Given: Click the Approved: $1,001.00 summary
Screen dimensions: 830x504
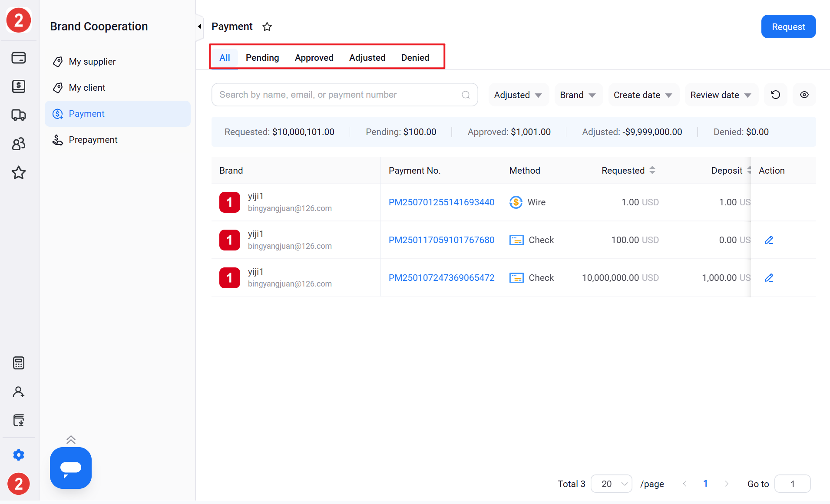Looking at the screenshot, I should (509, 132).
